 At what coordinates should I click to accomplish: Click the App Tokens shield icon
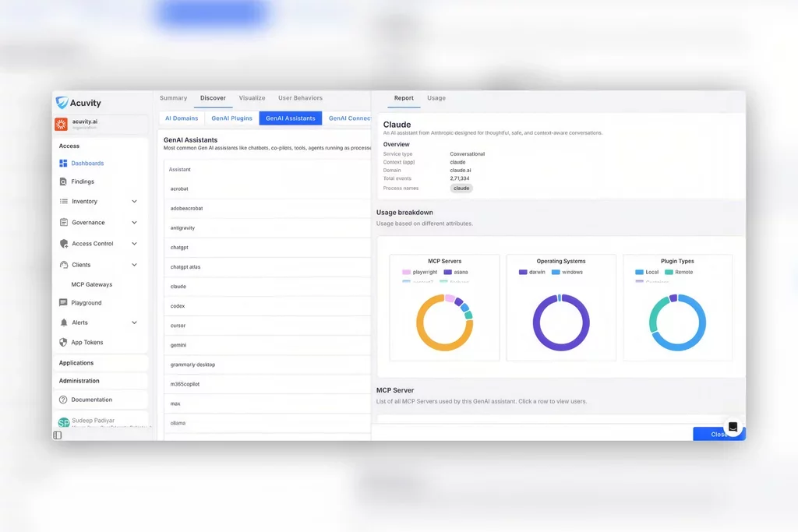(63, 342)
